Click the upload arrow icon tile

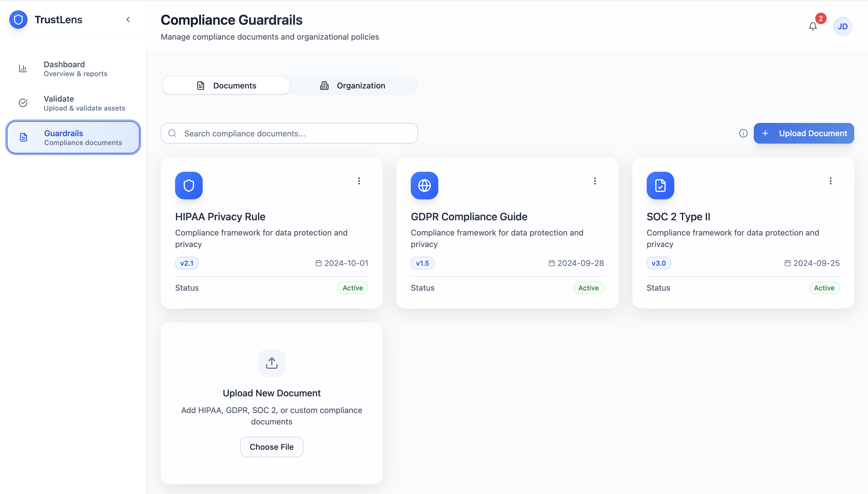tap(272, 363)
